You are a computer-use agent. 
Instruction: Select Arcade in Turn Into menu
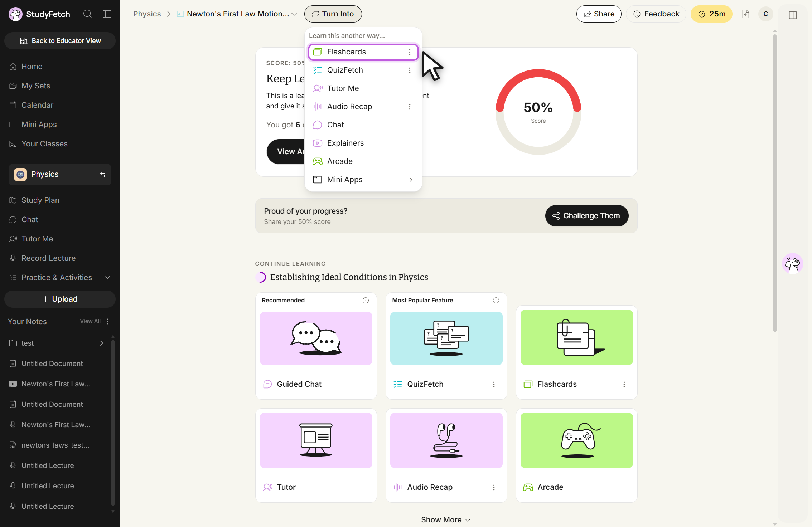coord(363,162)
